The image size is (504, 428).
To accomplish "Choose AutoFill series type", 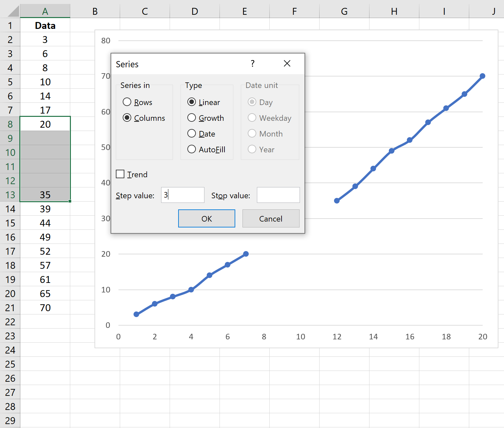I will coord(192,149).
